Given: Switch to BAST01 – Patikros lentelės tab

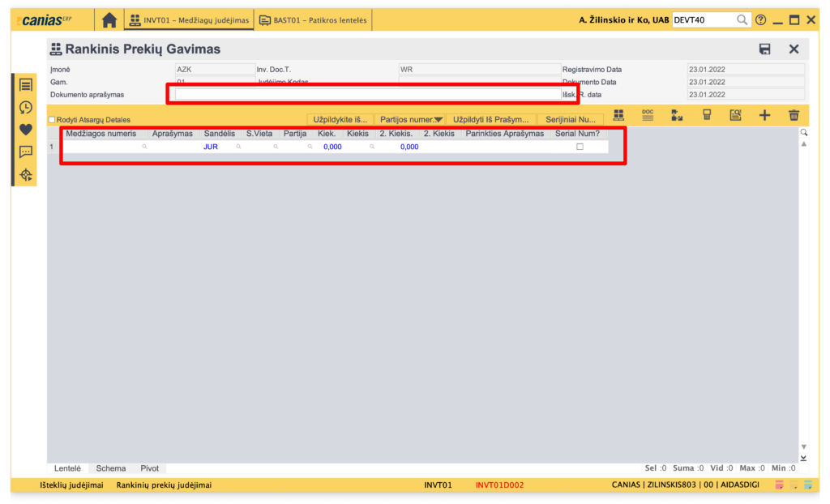Looking at the screenshot, I should [x=313, y=20].
